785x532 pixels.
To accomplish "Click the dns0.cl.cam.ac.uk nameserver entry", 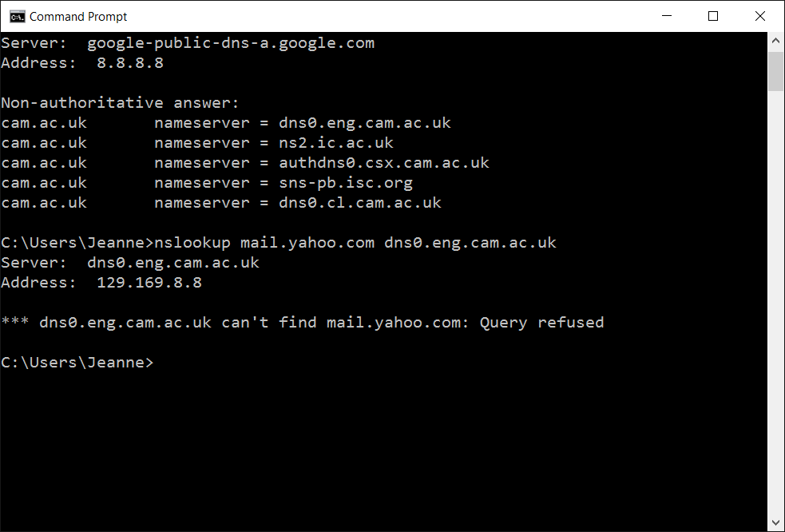I will [x=360, y=203].
